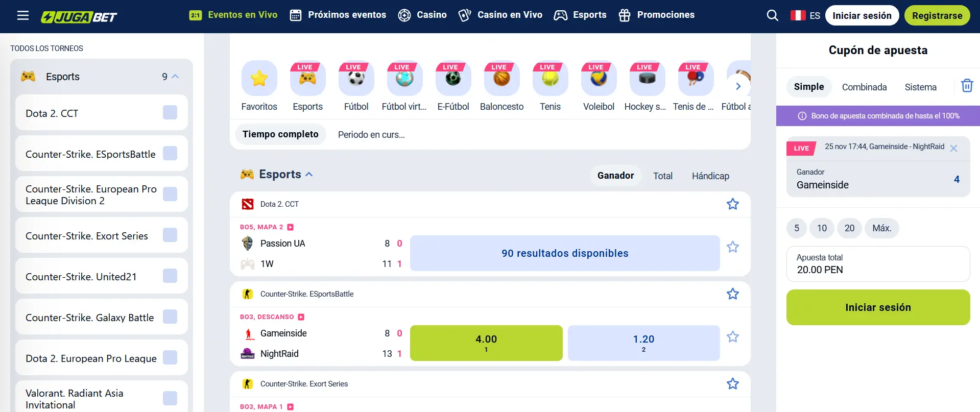980x412 pixels.
Task: Click the Iniciar sesión bet slip button
Action: (x=877, y=307)
